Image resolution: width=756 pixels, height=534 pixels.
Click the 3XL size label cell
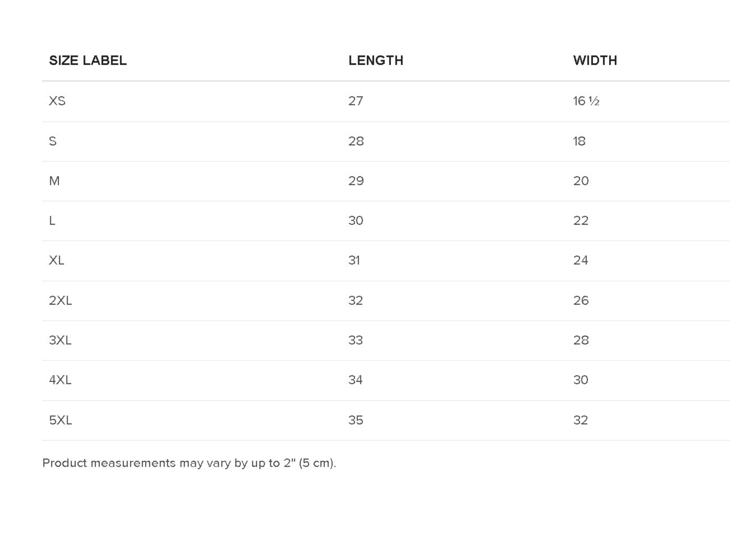coord(60,341)
